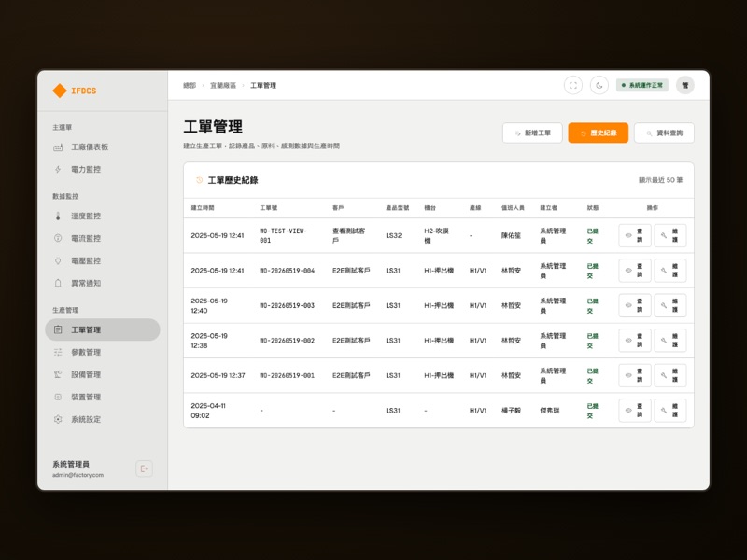Click the H2-吹膜機 machine cell

pos(436,236)
